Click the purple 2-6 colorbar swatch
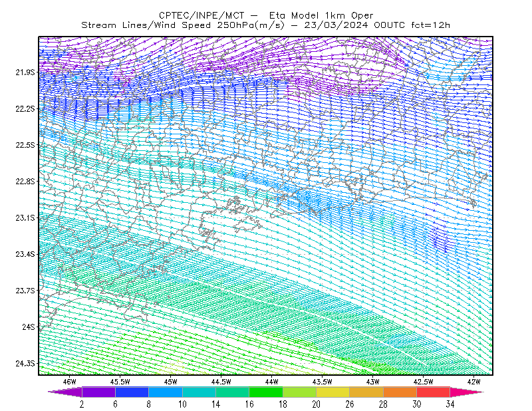 click(98, 392)
